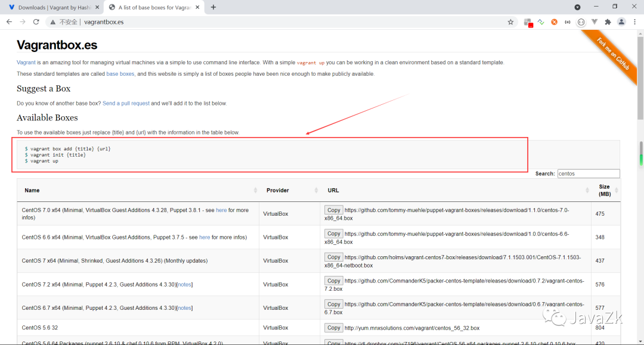Click the tab search dropdown circle

pos(577,7)
